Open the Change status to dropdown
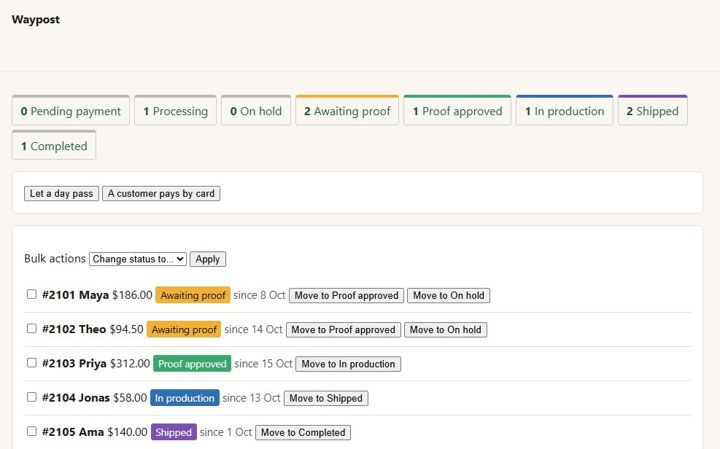 [138, 259]
